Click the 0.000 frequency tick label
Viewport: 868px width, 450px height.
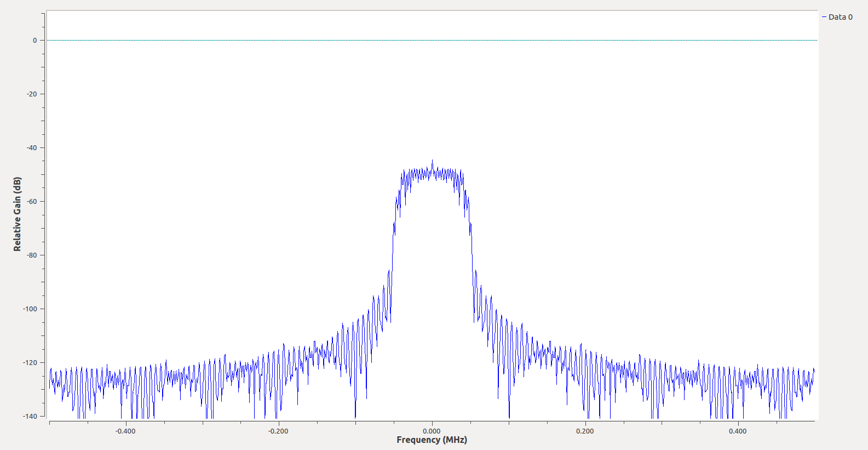(x=432, y=431)
